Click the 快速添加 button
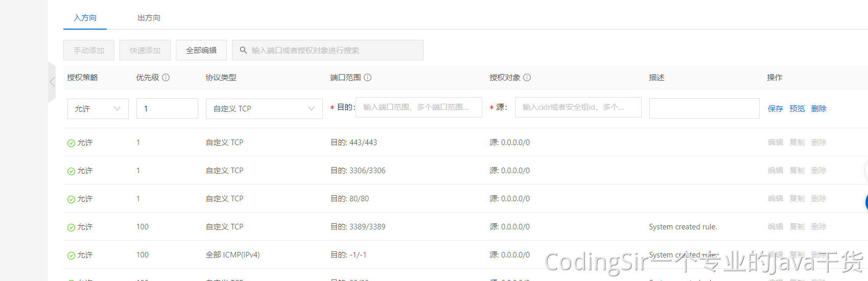Screen dimensions: 868x281 tap(145, 50)
